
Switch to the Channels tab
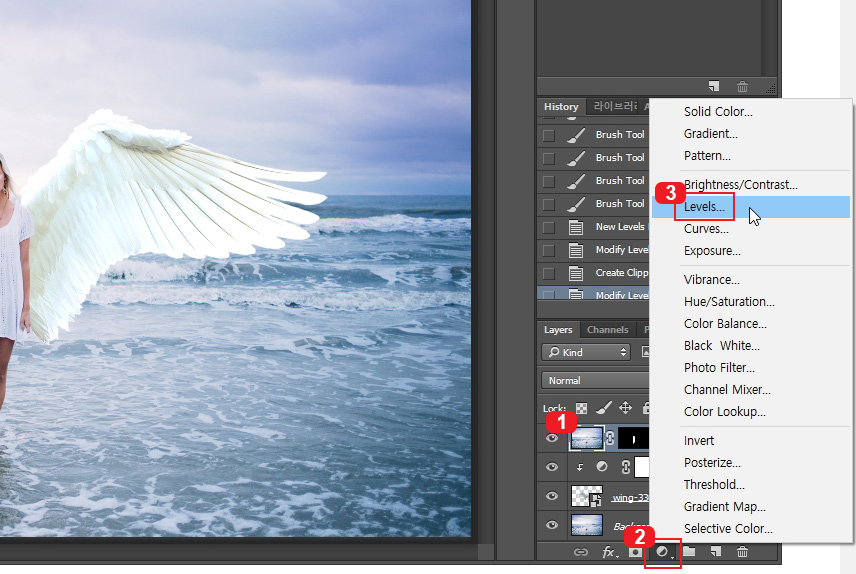pos(607,330)
